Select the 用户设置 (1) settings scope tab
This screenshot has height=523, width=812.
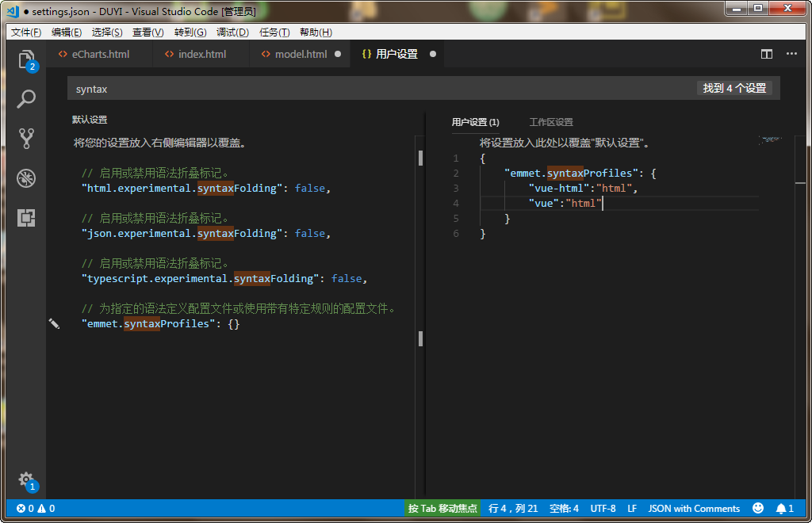click(476, 122)
